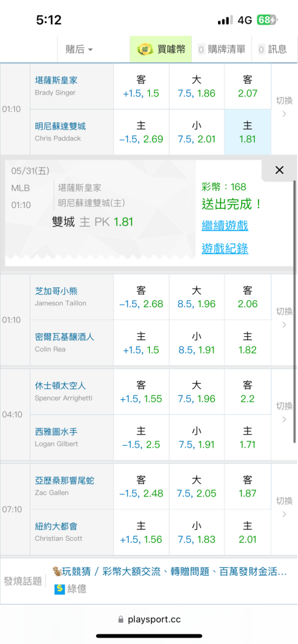Image resolution: width=298 pixels, height=644 pixels.
Task: Click pitcher name Jameson Taillon
Action: click(61, 303)
